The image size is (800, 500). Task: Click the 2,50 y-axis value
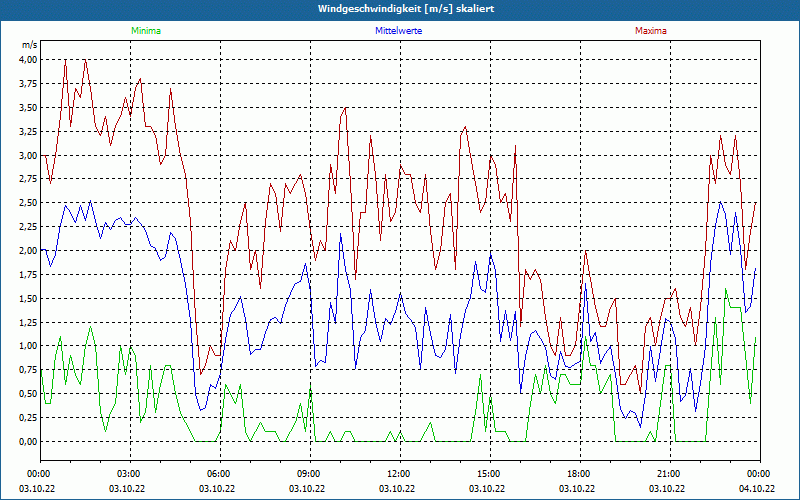[28, 203]
